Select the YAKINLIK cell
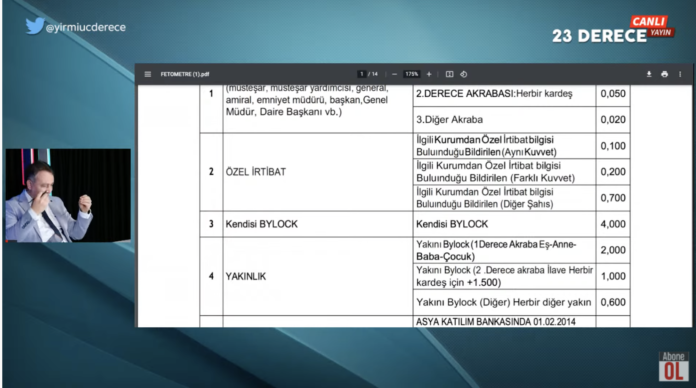Screen dimensions: 696x388 (317, 276)
